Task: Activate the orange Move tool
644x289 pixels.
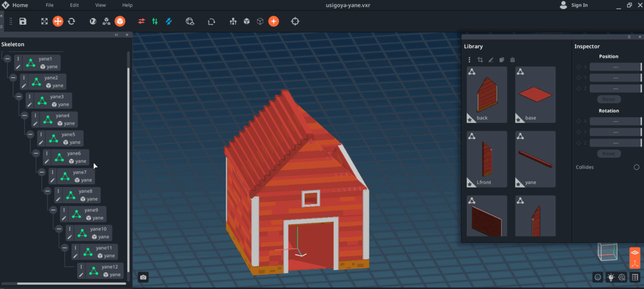Action: pyautogui.click(x=57, y=21)
